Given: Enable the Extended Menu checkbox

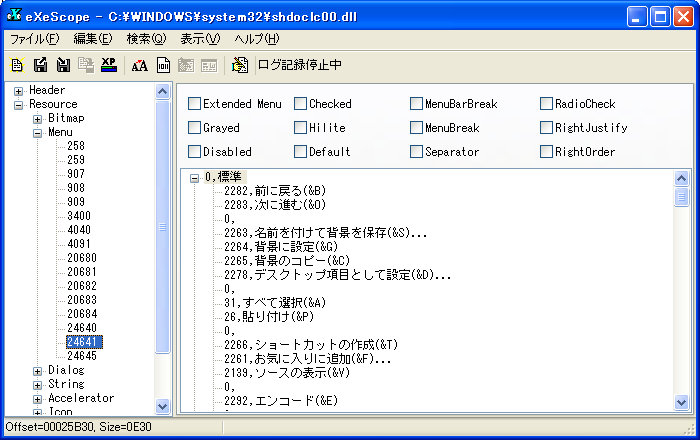Looking at the screenshot, I should tap(194, 103).
